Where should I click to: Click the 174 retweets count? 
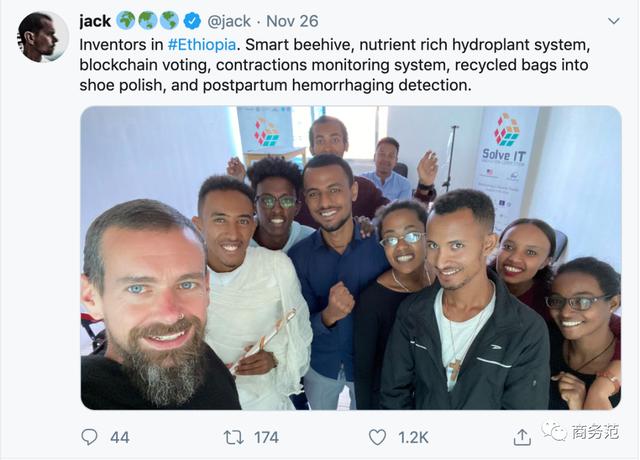point(266,437)
